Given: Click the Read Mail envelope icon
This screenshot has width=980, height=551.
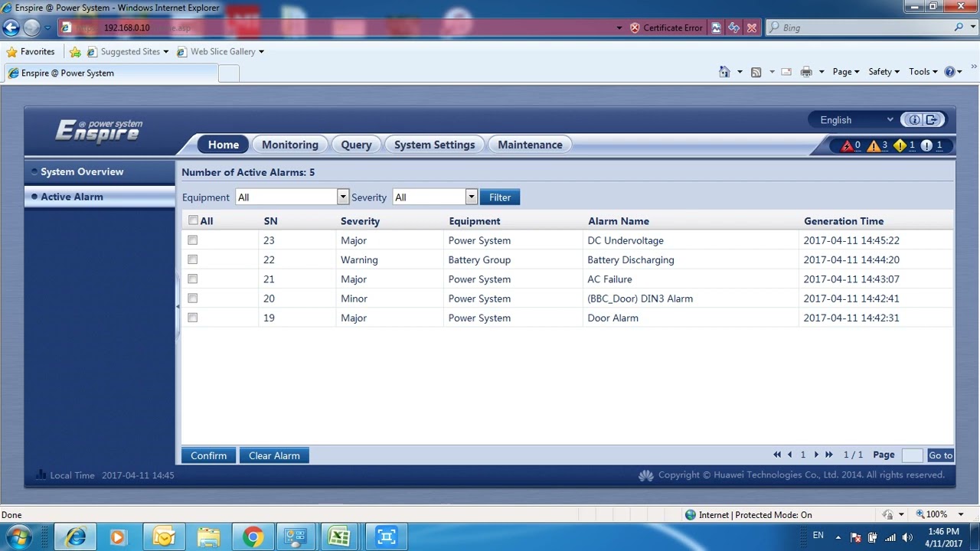Looking at the screenshot, I should [x=786, y=72].
